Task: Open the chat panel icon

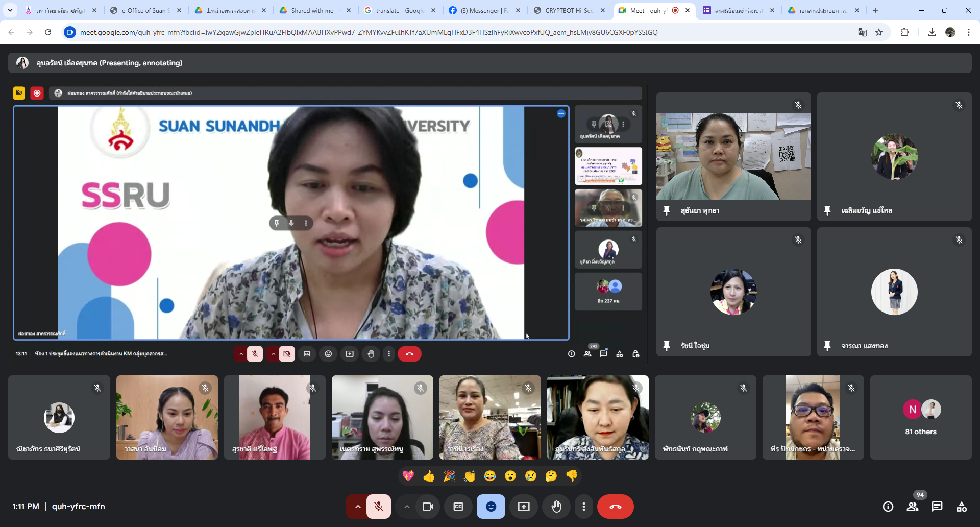Action: point(937,507)
